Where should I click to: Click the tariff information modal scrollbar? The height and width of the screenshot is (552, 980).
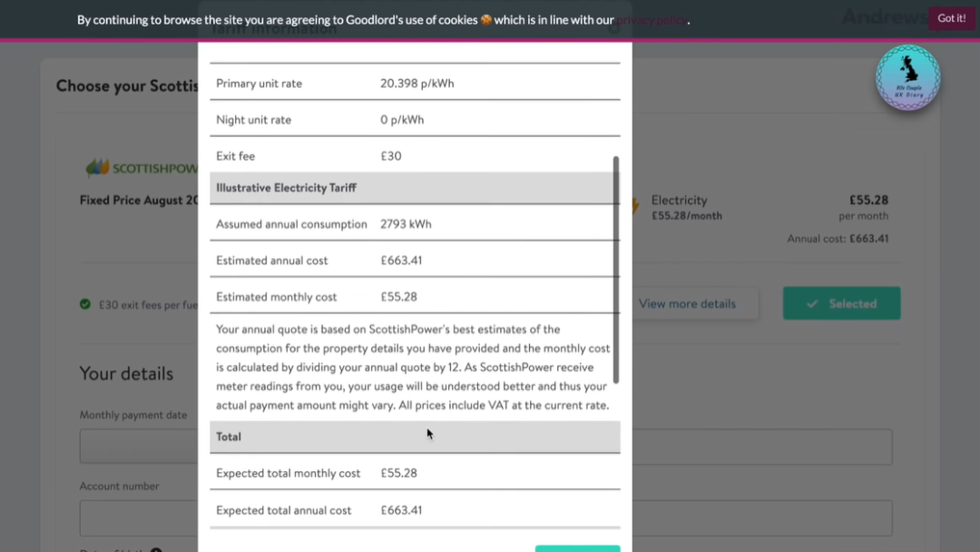(616, 269)
